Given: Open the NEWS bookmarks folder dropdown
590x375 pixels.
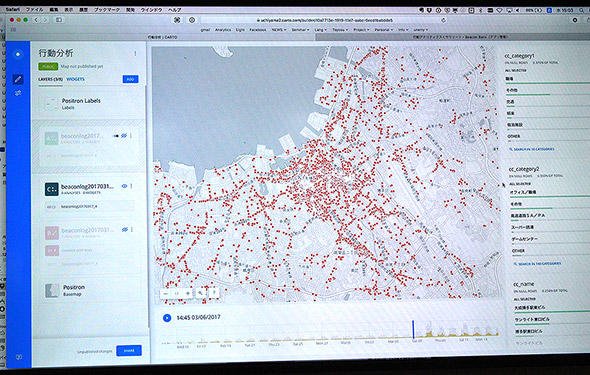Looking at the screenshot, I should (x=279, y=29).
